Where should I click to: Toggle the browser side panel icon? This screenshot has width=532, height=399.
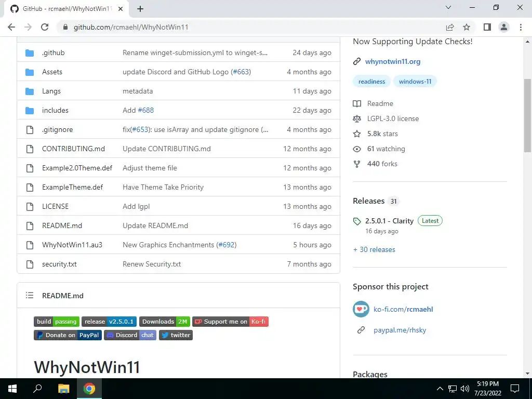487,27
